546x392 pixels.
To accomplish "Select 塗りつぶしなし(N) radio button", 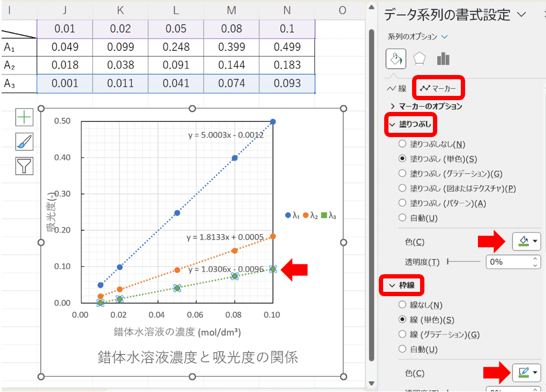I will coord(402,144).
